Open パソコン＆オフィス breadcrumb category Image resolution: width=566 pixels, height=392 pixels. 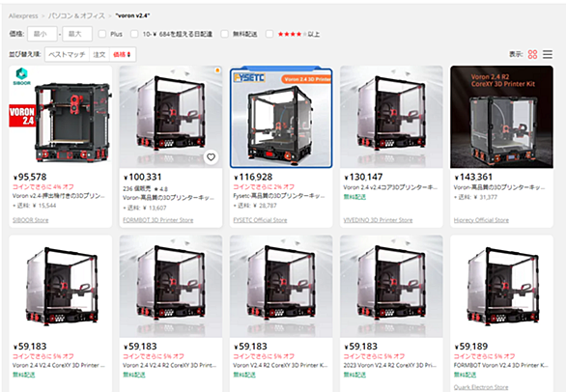tap(76, 15)
